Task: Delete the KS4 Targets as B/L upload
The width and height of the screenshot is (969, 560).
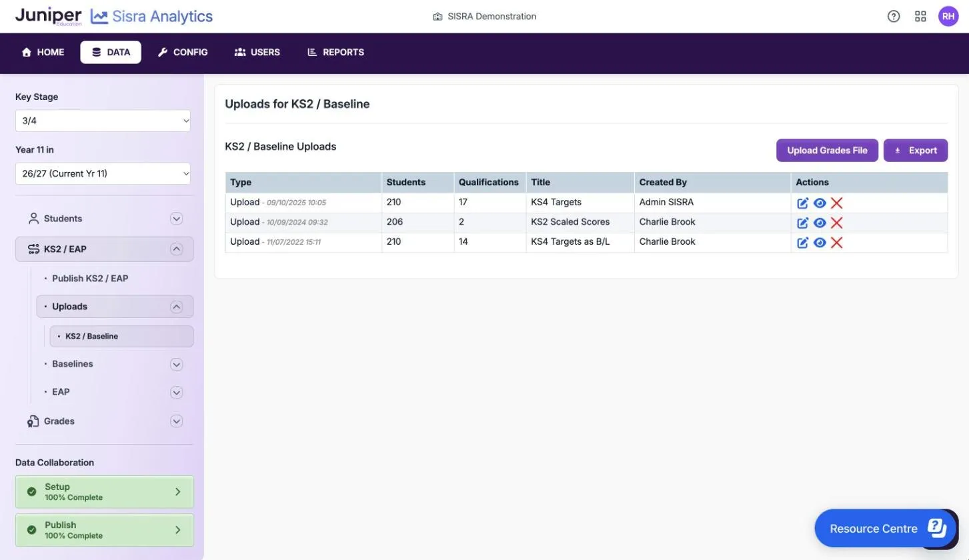Action: coord(837,243)
